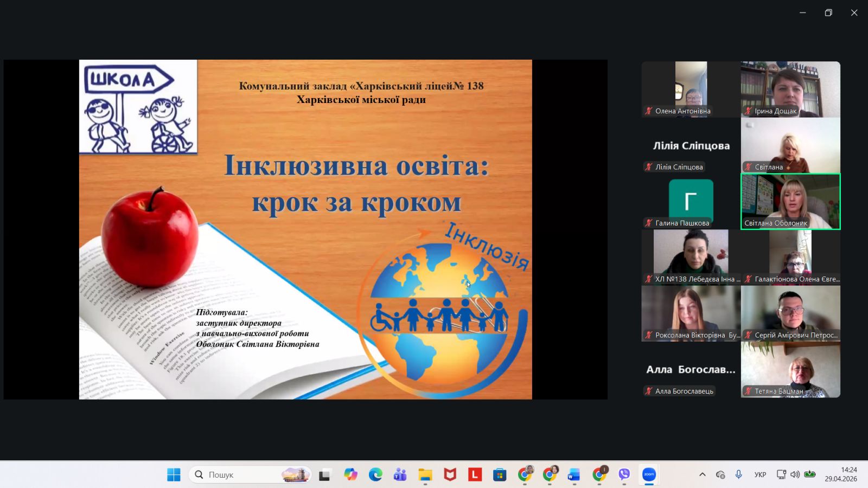
Task: Open File Explorer from the taskbar
Action: click(x=425, y=475)
